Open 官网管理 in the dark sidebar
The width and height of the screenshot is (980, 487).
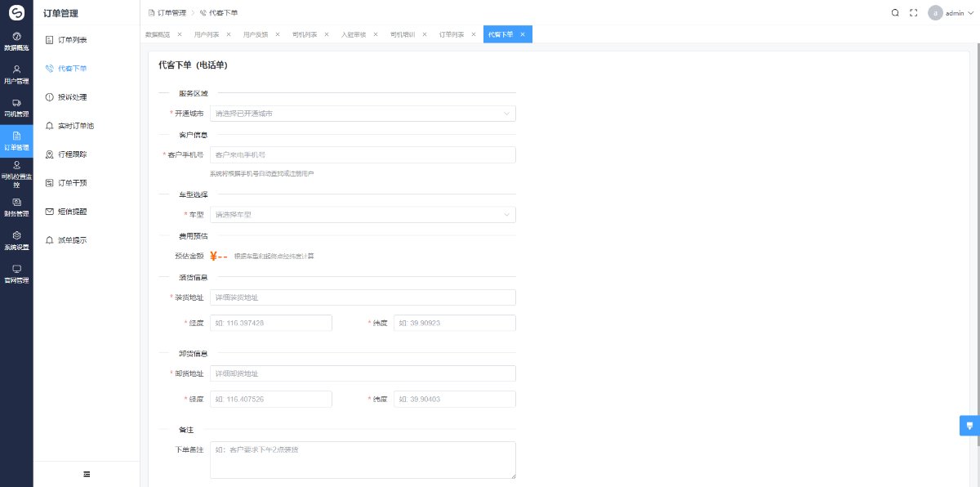pyautogui.click(x=16, y=274)
